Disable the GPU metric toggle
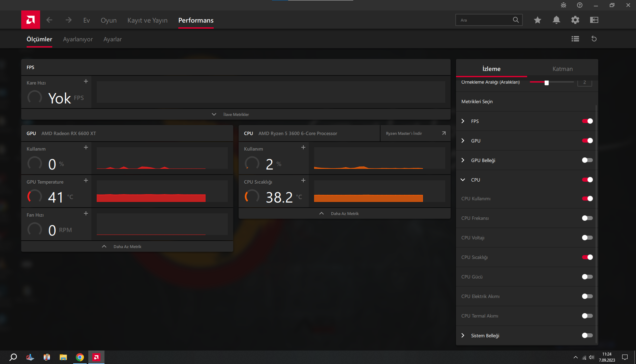This screenshot has height=364, width=636. pos(587,141)
